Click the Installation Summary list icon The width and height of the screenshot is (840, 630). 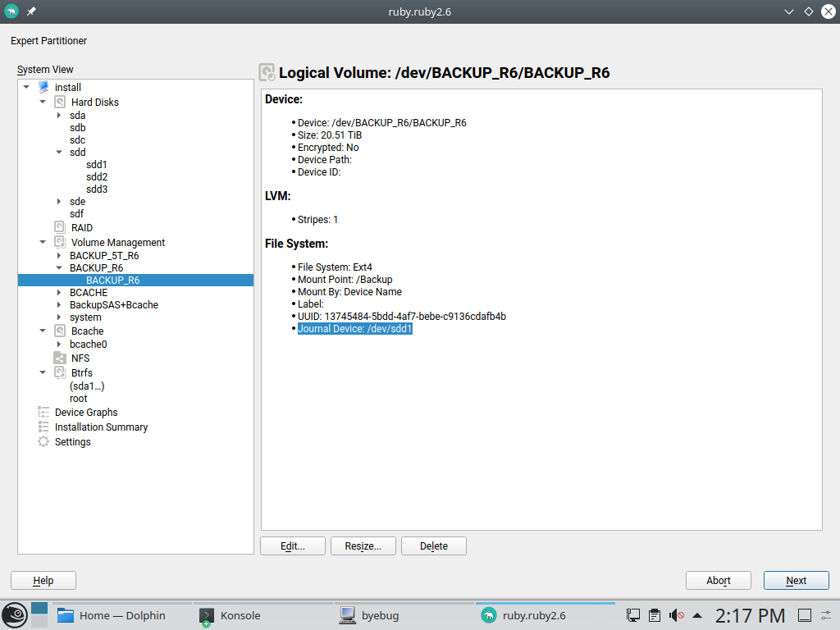click(43, 427)
